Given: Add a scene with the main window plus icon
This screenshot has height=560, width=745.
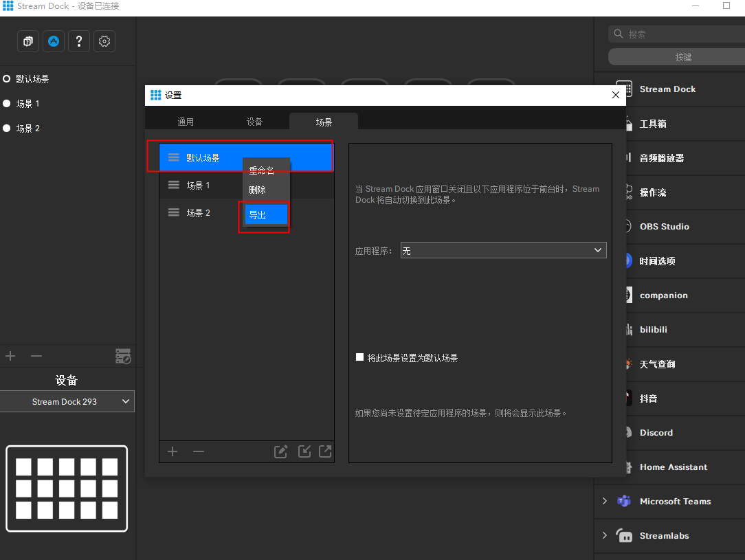Looking at the screenshot, I should point(10,356).
